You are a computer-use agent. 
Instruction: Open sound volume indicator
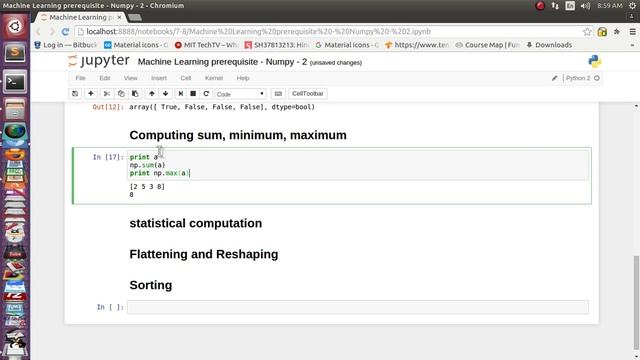click(585, 6)
